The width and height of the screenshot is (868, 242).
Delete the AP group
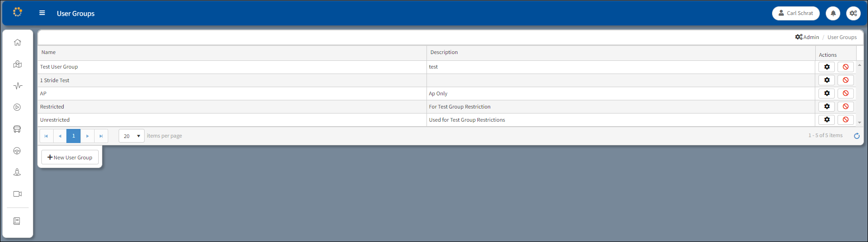point(846,93)
